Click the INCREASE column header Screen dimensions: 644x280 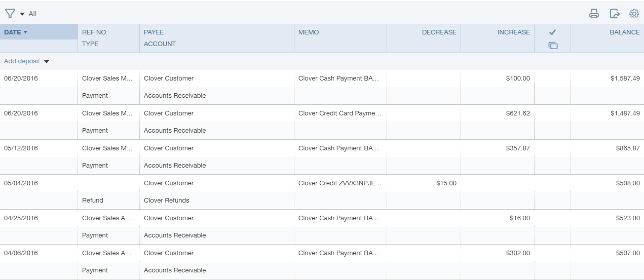point(513,32)
